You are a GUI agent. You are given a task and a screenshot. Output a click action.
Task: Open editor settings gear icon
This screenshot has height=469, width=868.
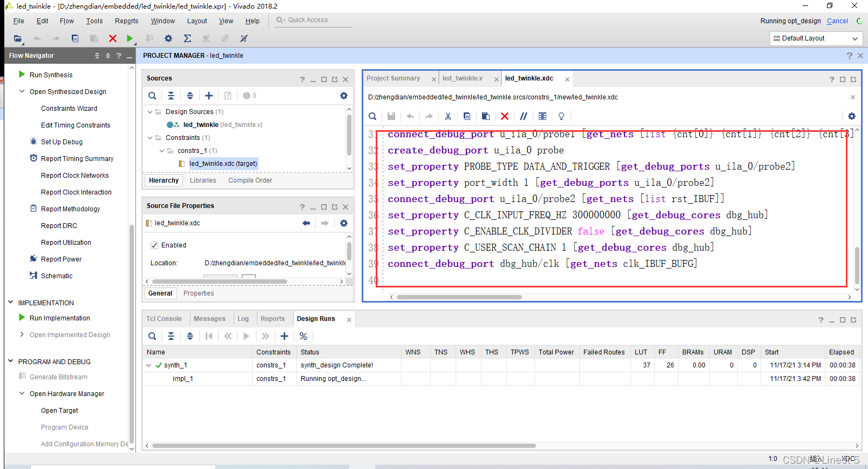[x=852, y=116]
